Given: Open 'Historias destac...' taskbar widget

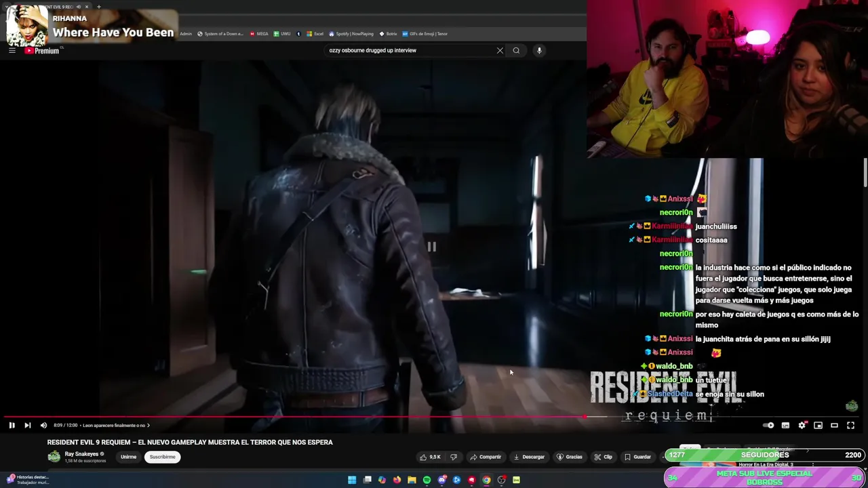Looking at the screenshot, I should coord(27,479).
